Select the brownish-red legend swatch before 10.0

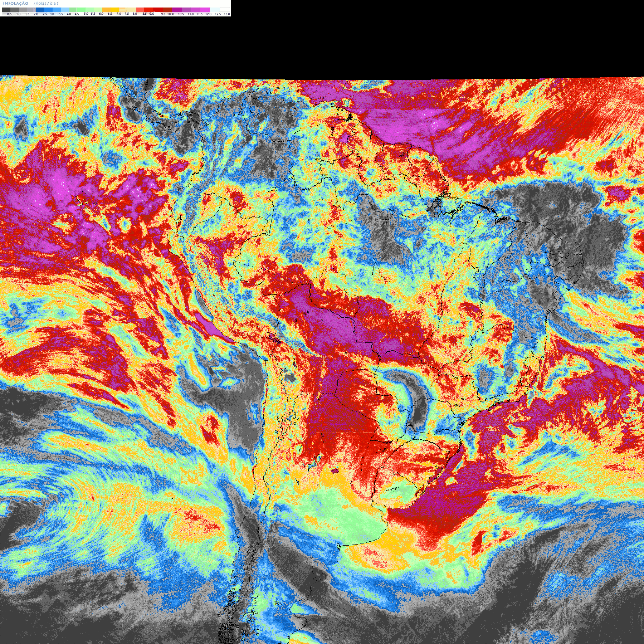[167, 10]
